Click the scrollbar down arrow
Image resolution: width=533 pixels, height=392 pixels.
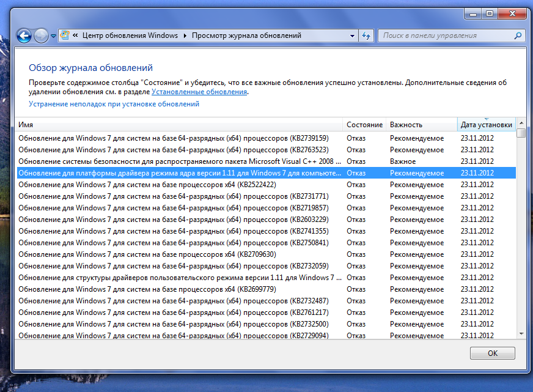[521, 334]
